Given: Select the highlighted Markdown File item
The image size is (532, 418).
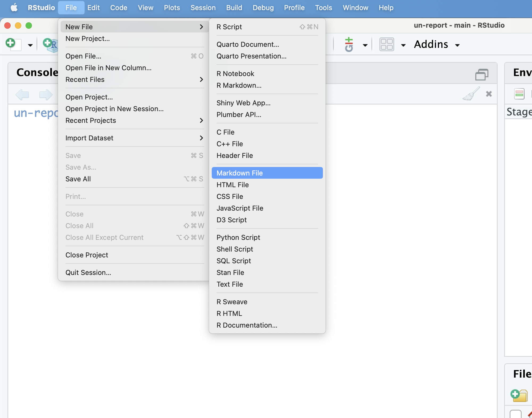Looking at the screenshot, I should point(267,173).
